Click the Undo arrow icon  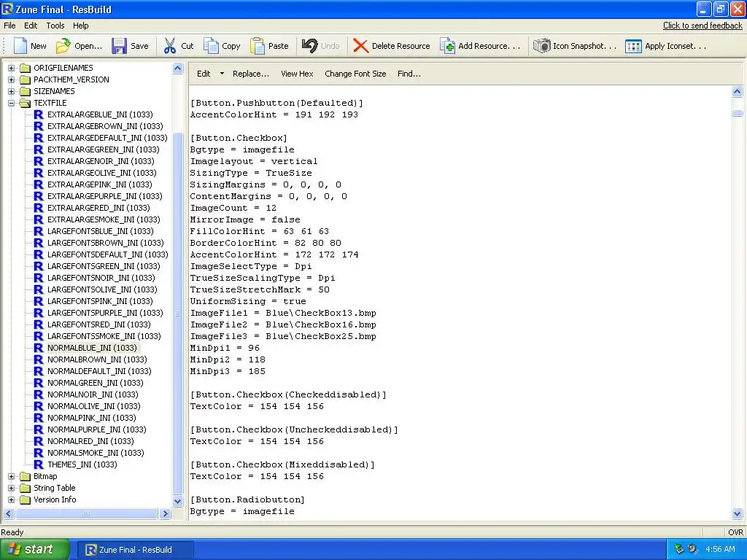click(x=309, y=46)
